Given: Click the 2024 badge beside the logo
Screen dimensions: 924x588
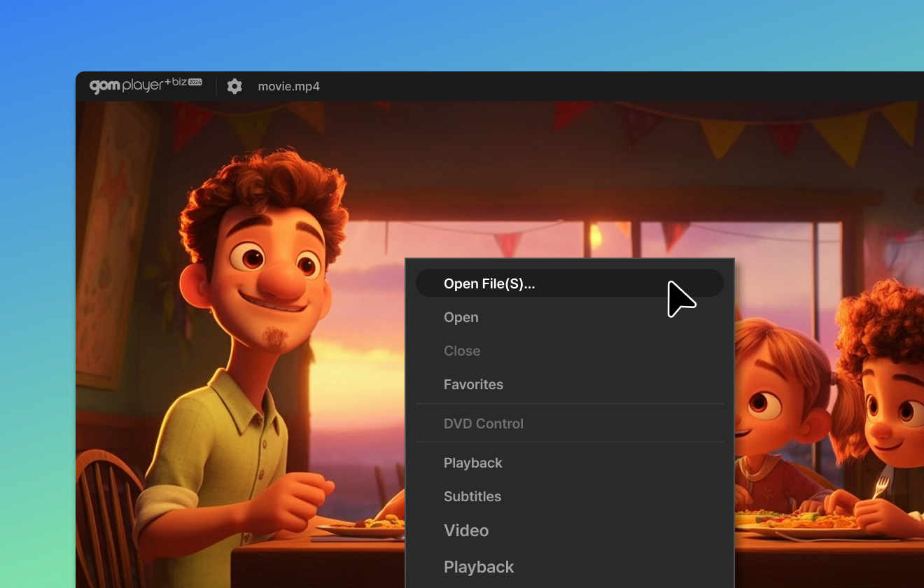Looking at the screenshot, I should pos(195,83).
